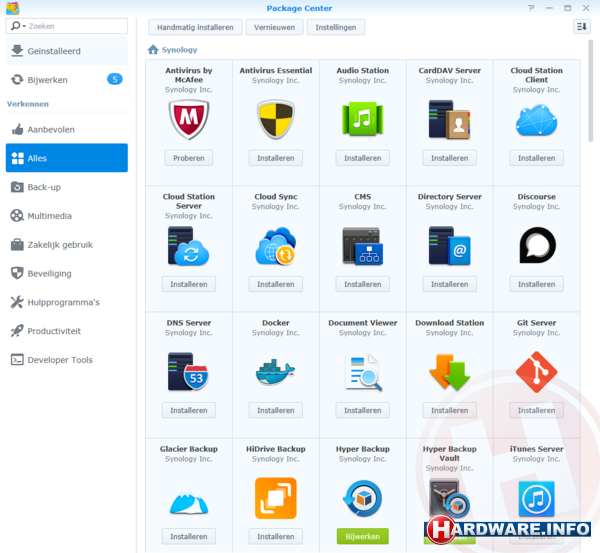Install the Docker package

(x=276, y=410)
